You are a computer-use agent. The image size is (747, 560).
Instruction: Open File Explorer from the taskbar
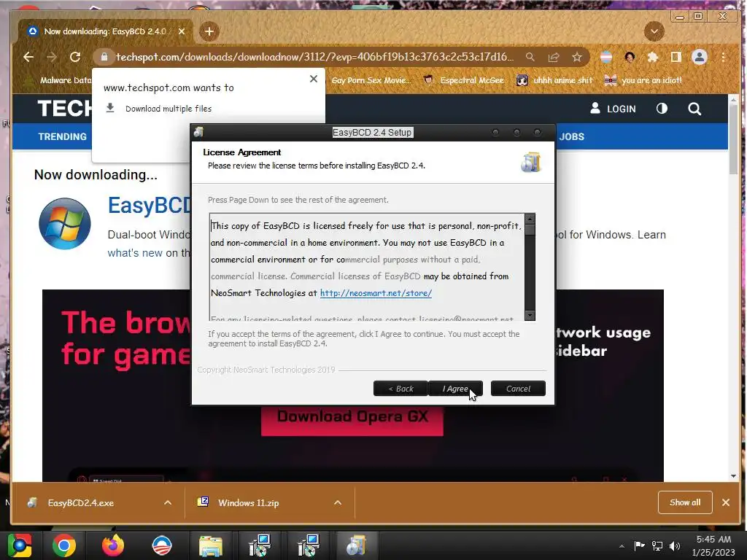(211, 545)
